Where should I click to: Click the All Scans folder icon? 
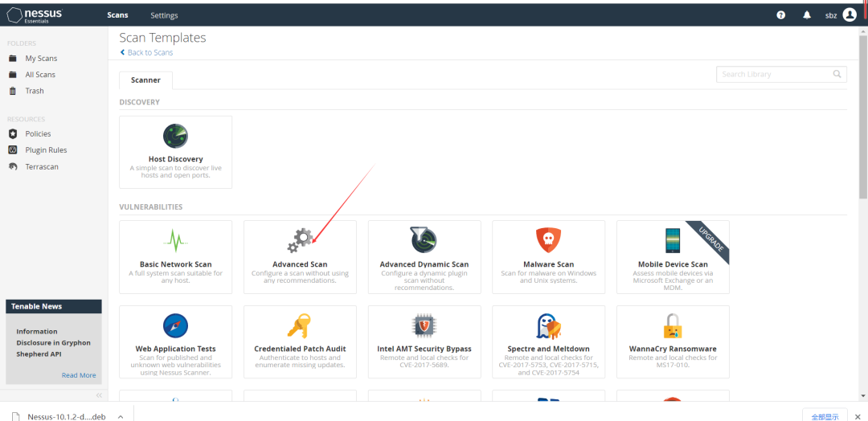pos(13,75)
